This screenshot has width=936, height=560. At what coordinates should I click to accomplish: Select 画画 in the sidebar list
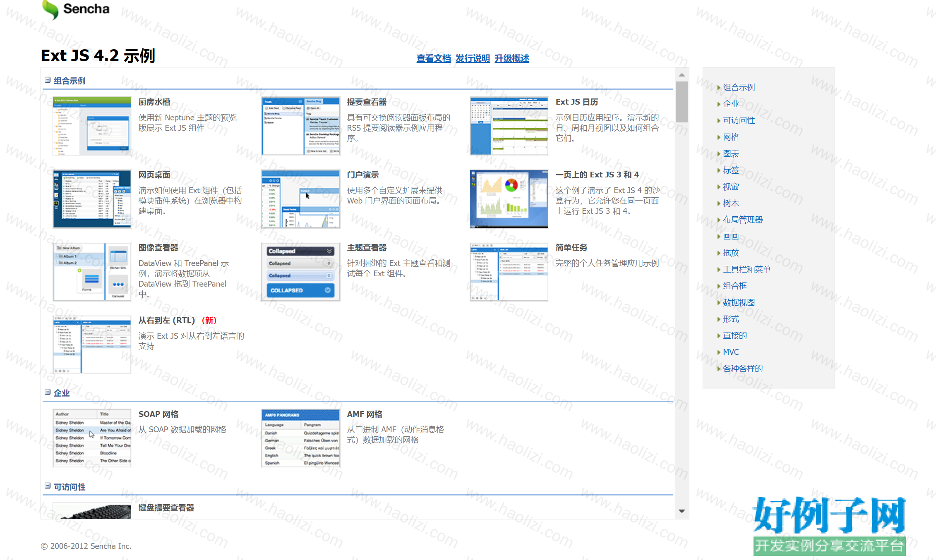731,236
